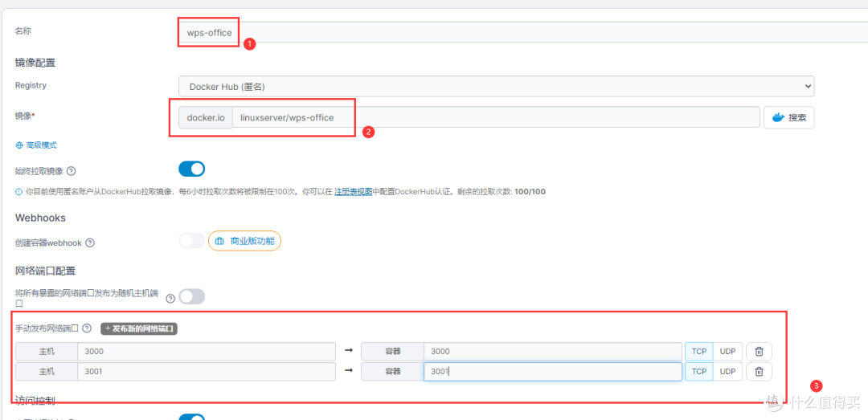Click the docker.io registry prefix label
The width and height of the screenshot is (868, 420).
206,117
